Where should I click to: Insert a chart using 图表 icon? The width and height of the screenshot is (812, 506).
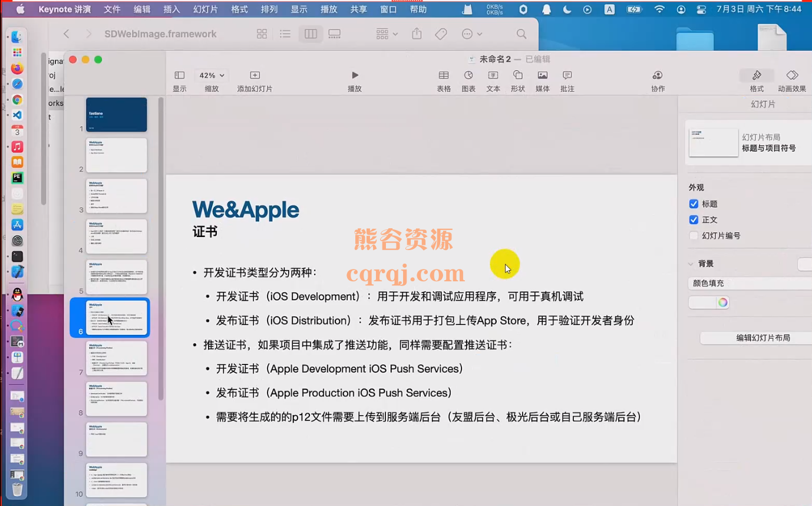[x=468, y=81]
